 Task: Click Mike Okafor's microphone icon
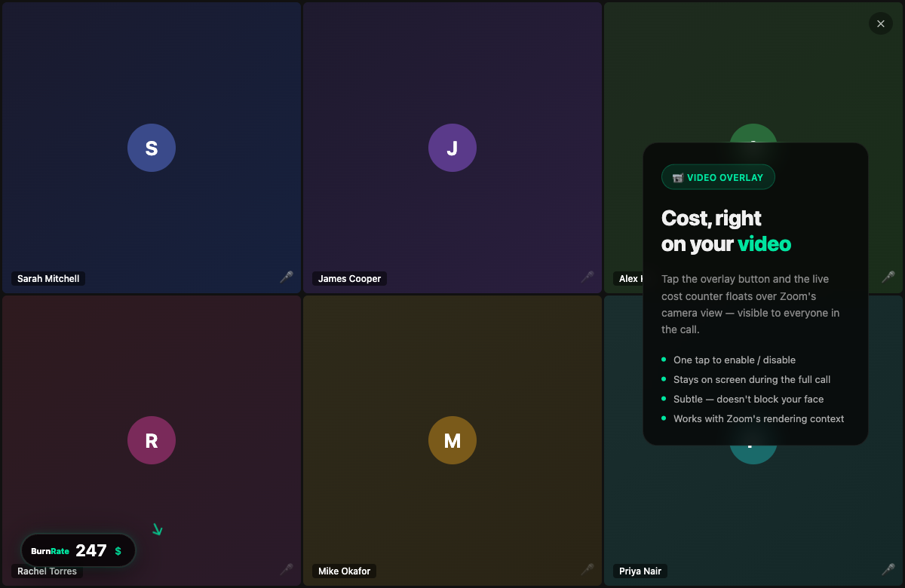click(587, 569)
